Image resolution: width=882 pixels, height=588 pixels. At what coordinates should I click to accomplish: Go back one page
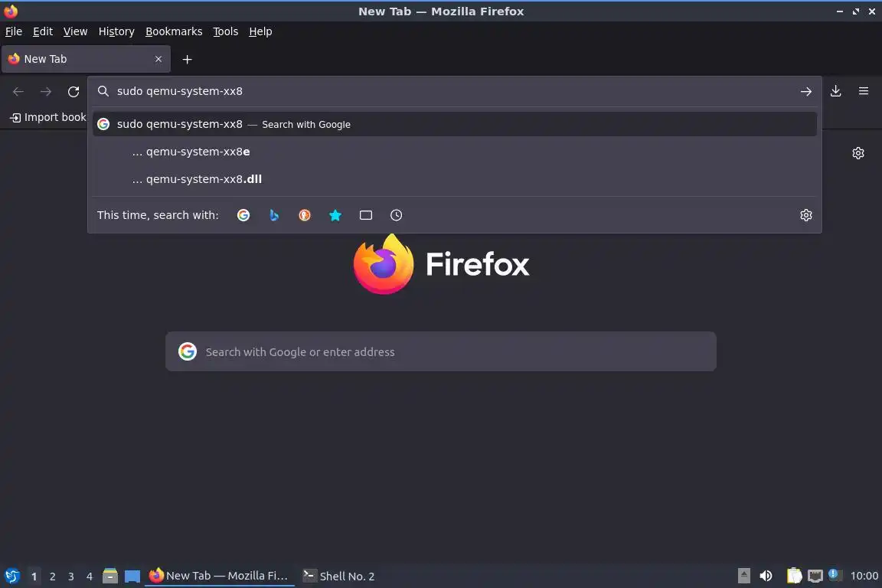click(x=18, y=91)
